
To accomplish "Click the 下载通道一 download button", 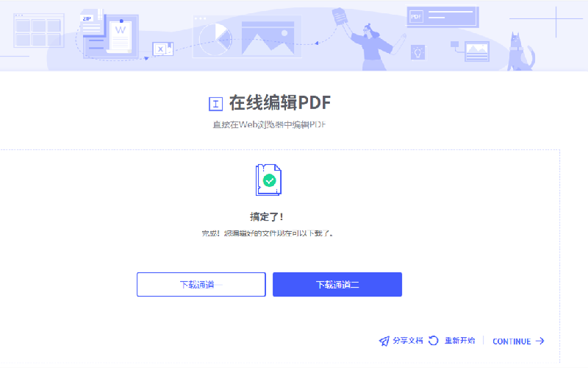I will 201,284.
